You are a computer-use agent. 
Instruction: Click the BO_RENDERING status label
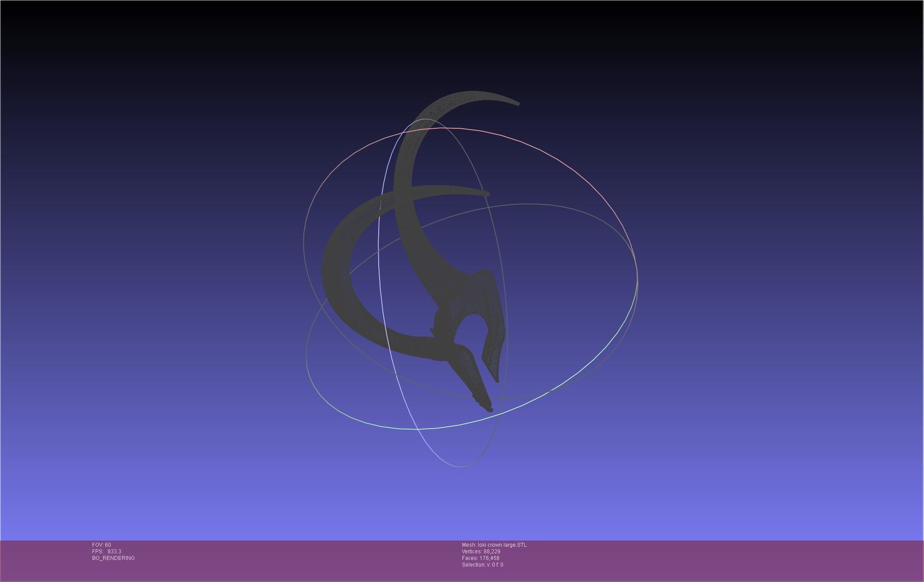coord(113,558)
